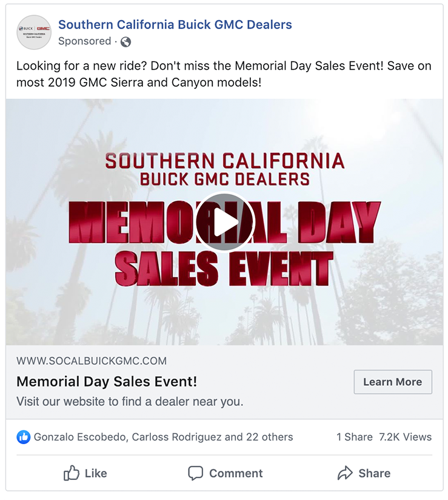Click the Learn More button

(392, 382)
